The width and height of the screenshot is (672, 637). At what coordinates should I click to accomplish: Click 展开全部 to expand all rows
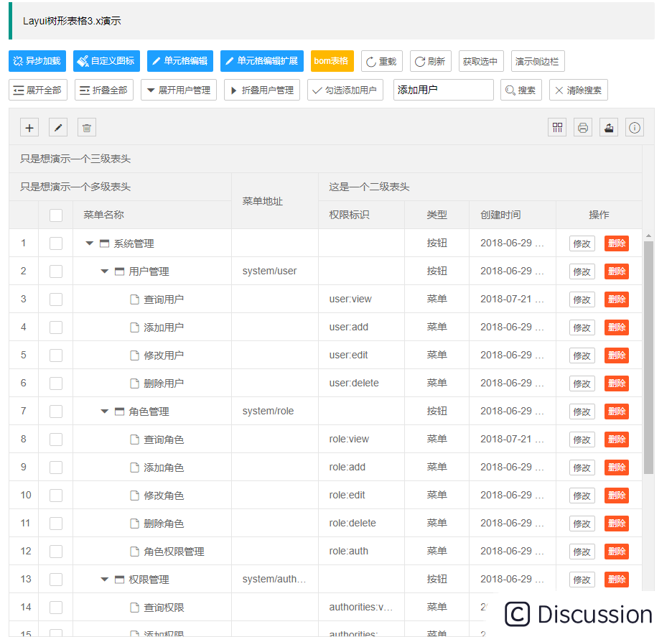tap(38, 90)
